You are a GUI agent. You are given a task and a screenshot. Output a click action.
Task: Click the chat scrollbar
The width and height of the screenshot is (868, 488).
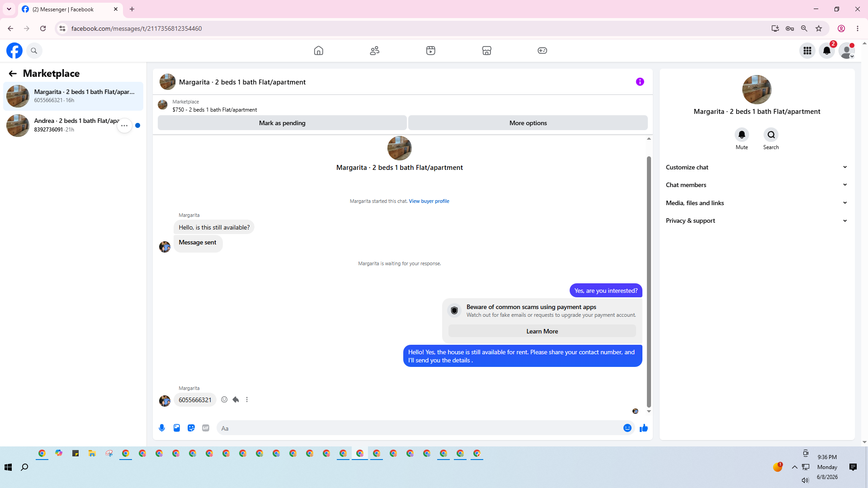click(x=649, y=281)
